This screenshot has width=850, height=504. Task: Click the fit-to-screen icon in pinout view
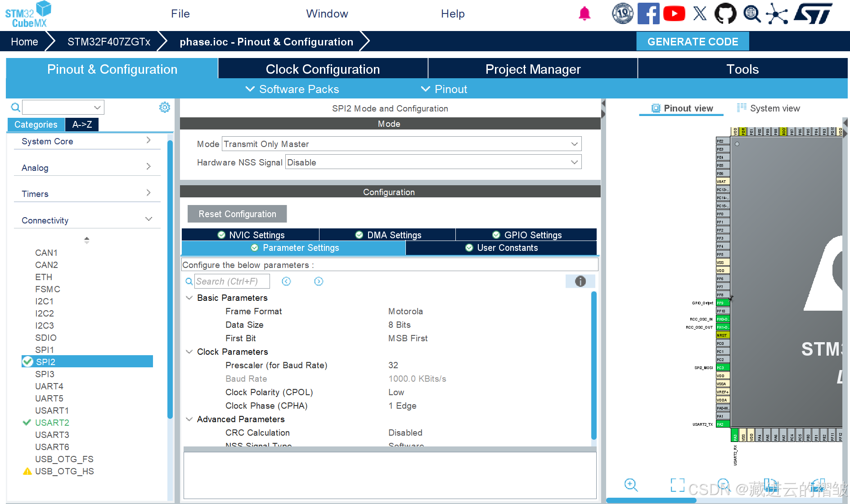(x=677, y=485)
